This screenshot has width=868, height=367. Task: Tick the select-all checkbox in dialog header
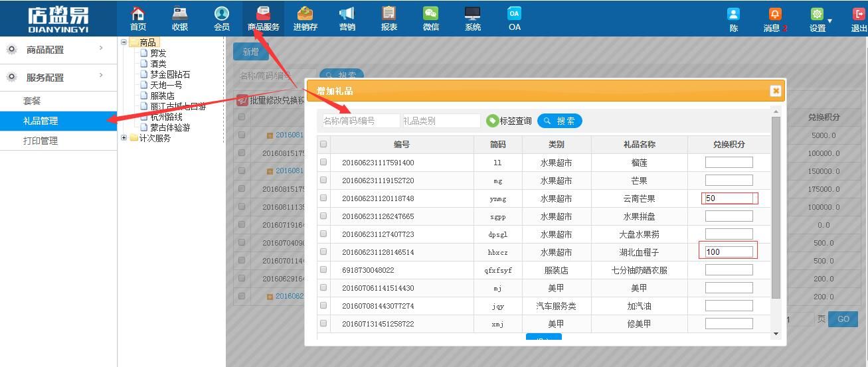pyautogui.click(x=323, y=144)
